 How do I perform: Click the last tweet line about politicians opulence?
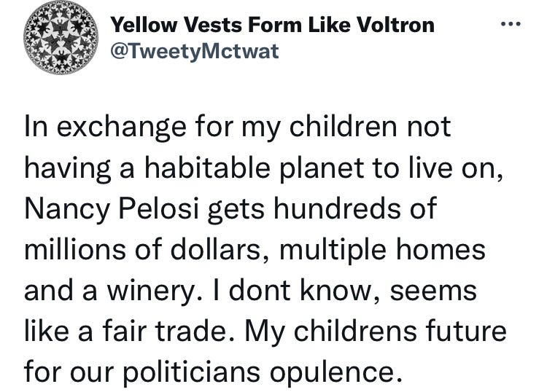tap(213, 372)
